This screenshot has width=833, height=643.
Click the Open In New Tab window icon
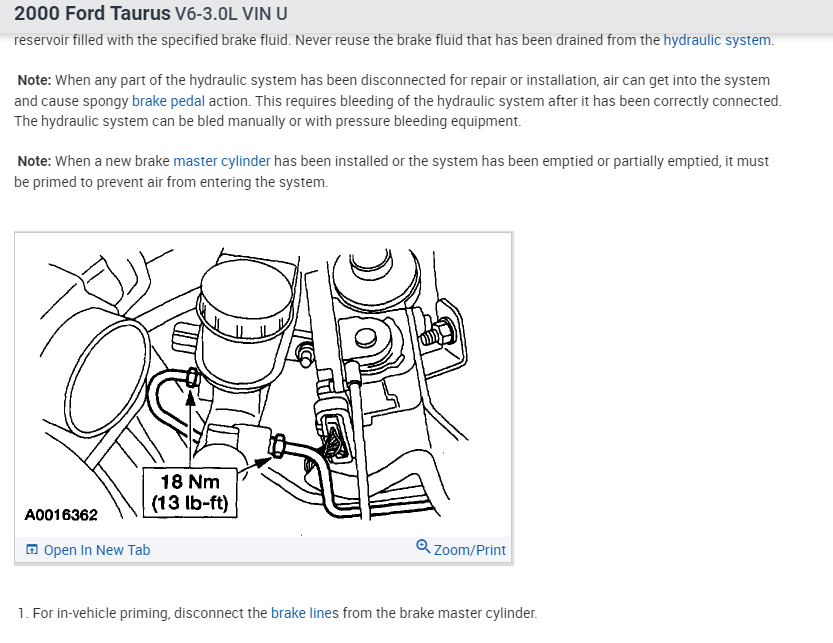(32, 549)
